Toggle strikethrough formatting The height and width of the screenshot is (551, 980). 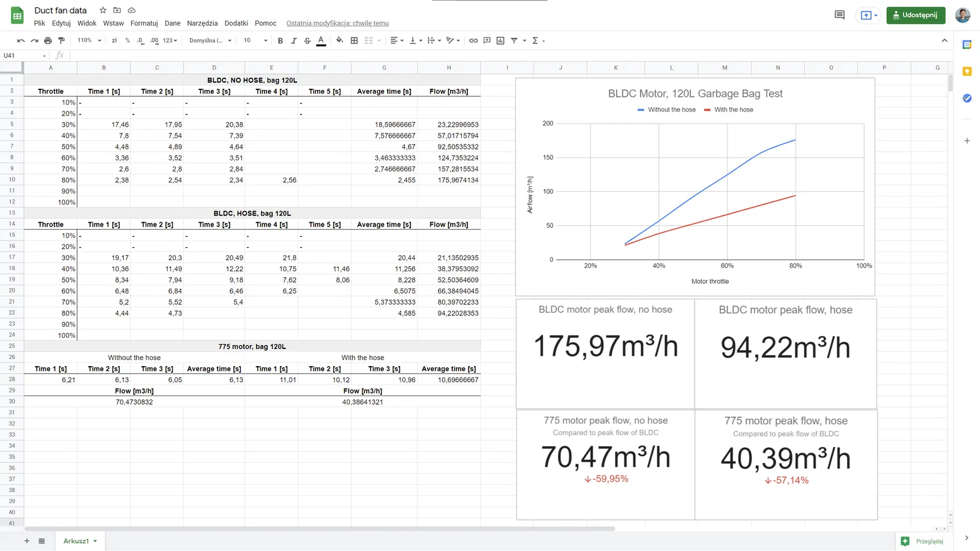[307, 40]
